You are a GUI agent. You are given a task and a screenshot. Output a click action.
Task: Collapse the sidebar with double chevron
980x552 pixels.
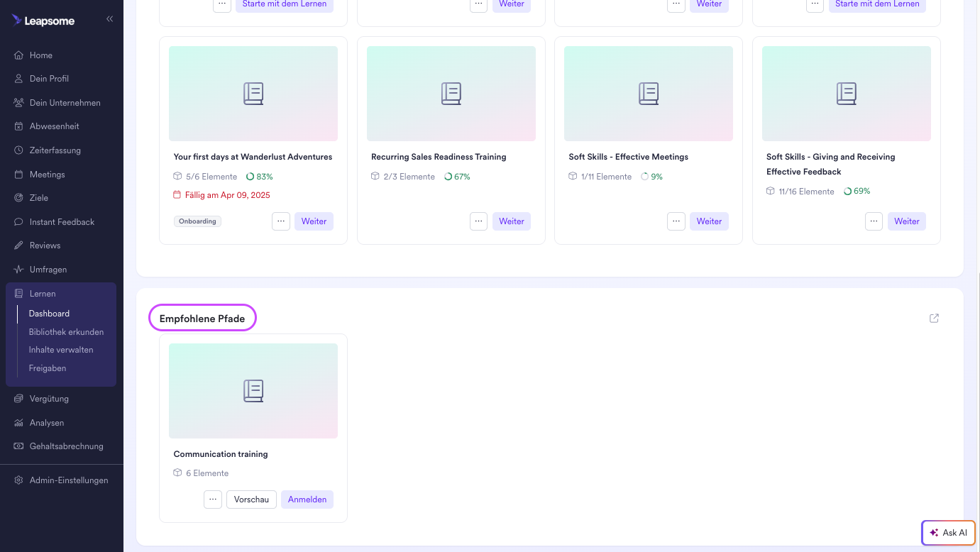(109, 19)
